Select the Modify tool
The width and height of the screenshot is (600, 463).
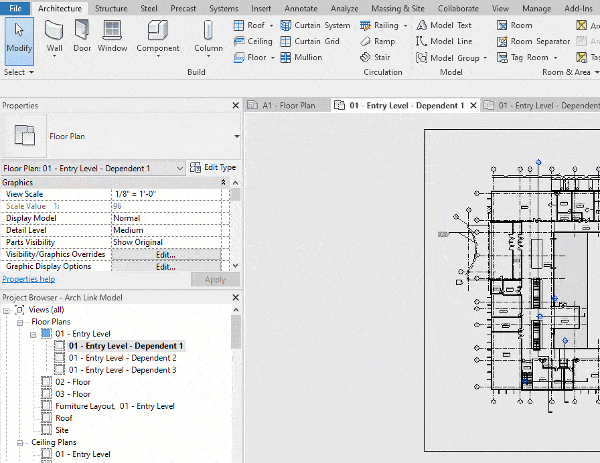click(19, 41)
